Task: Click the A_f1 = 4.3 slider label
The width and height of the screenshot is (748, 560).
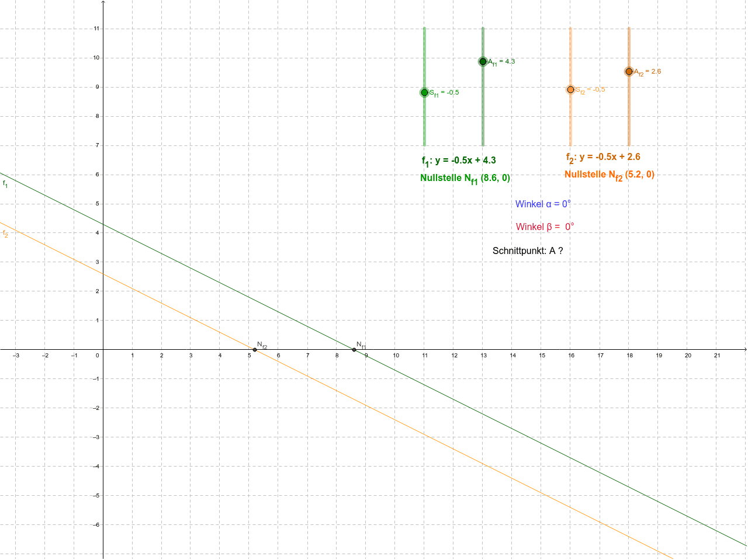Action: pos(501,62)
